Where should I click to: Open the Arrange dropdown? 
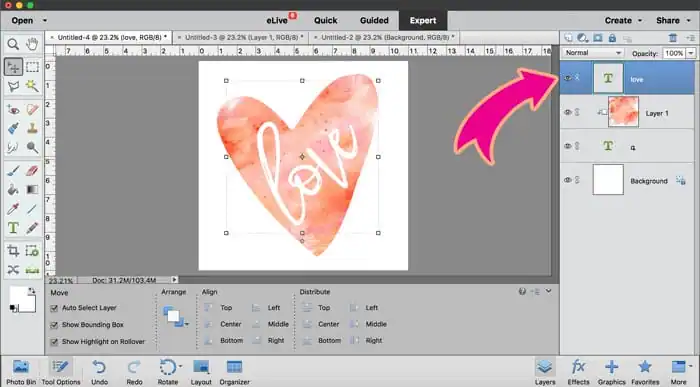175,316
